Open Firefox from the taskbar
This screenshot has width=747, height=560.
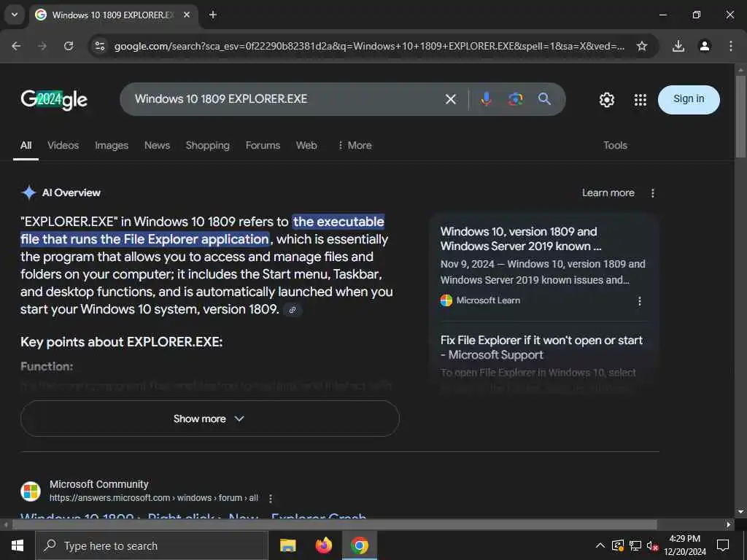tap(323, 545)
